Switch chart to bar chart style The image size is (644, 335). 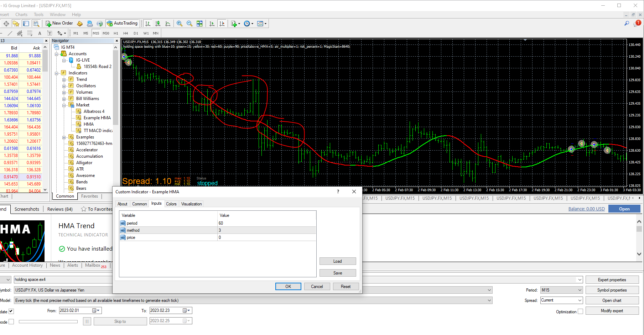click(x=148, y=23)
